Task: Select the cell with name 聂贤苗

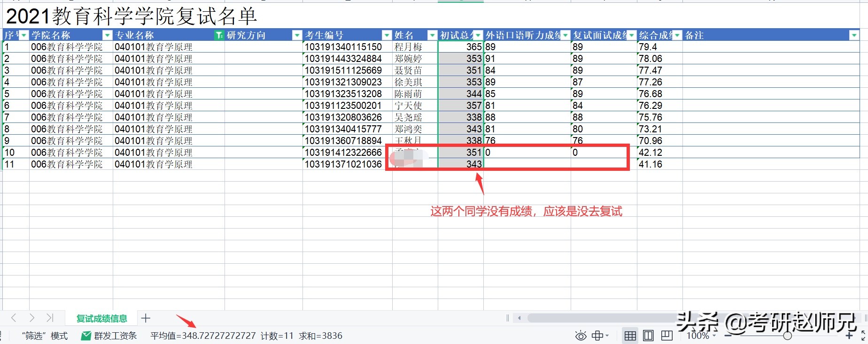Action: (415, 70)
